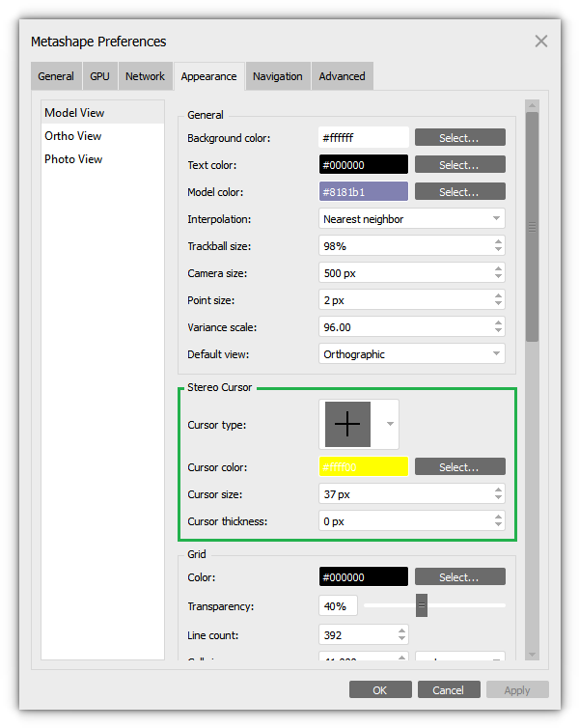
Task: Decrease Camera size with down arrow
Action: pos(498,277)
